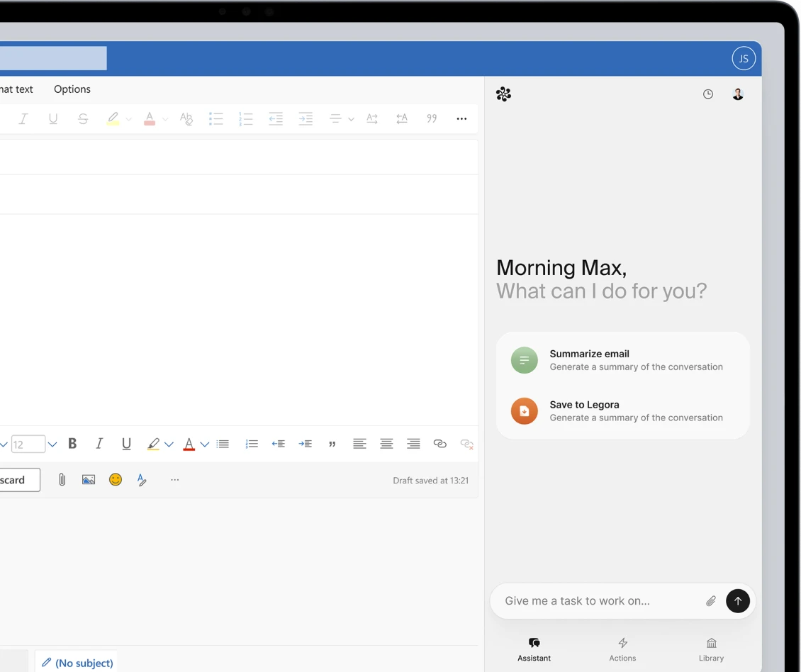
Task: Click the Discard button
Action: 19,480
